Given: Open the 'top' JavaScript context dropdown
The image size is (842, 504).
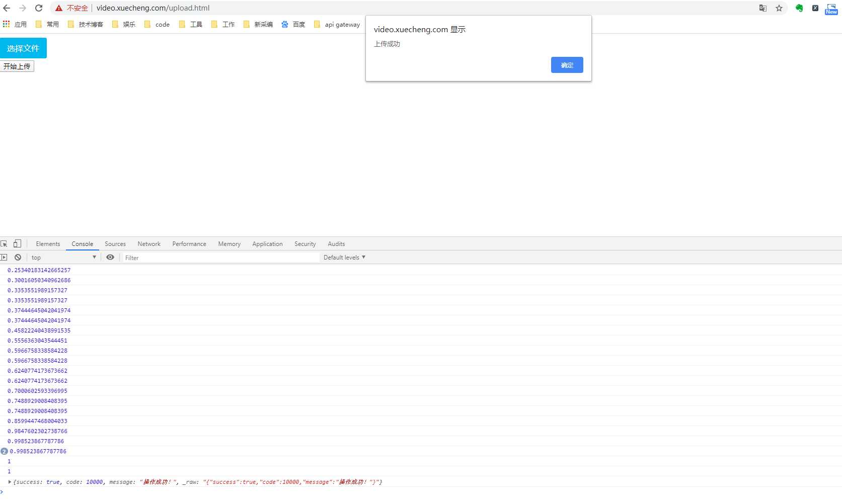Looking at the screenshot, I should [x=63, y=258].
